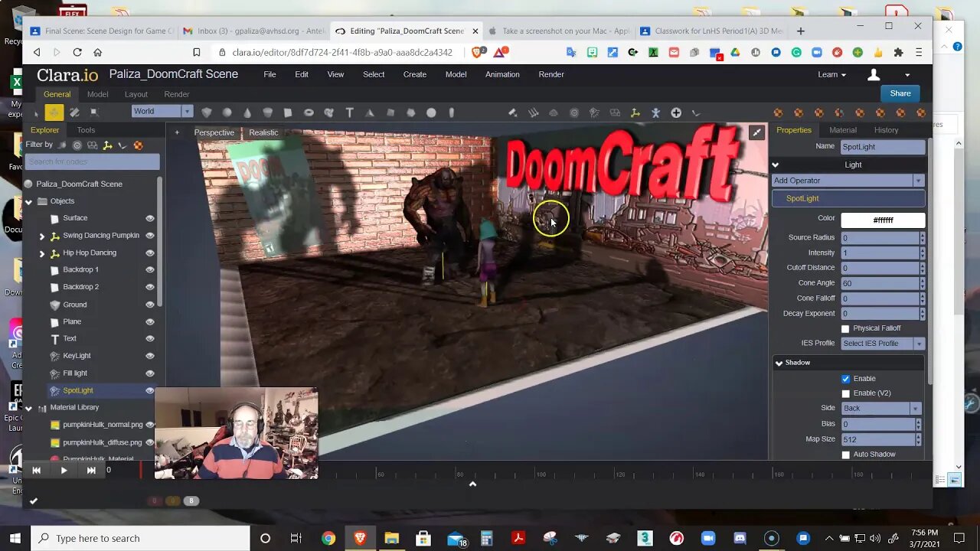The height and width of the screenshot is (551, 980).
Task: Open the File menu
Action: 269,74
